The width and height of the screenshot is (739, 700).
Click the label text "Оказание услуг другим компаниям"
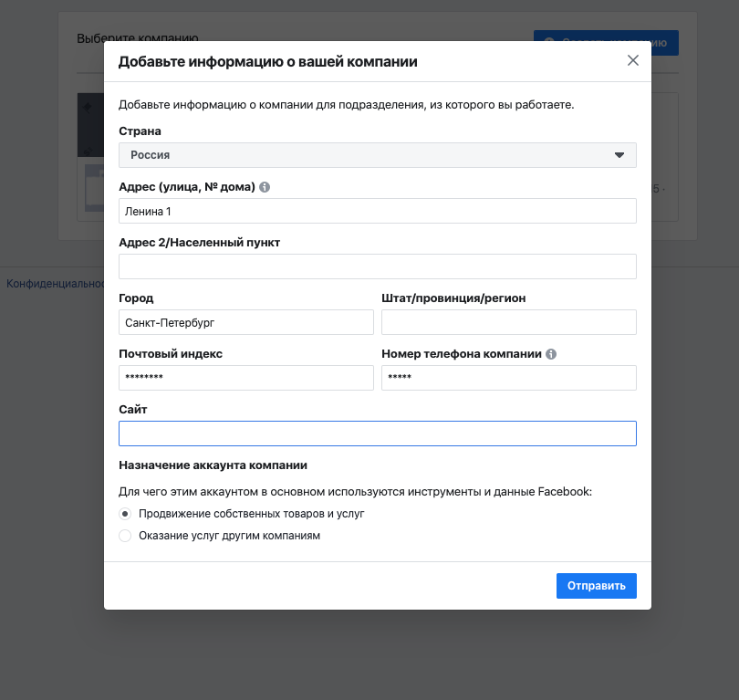(x=229, y=536)
